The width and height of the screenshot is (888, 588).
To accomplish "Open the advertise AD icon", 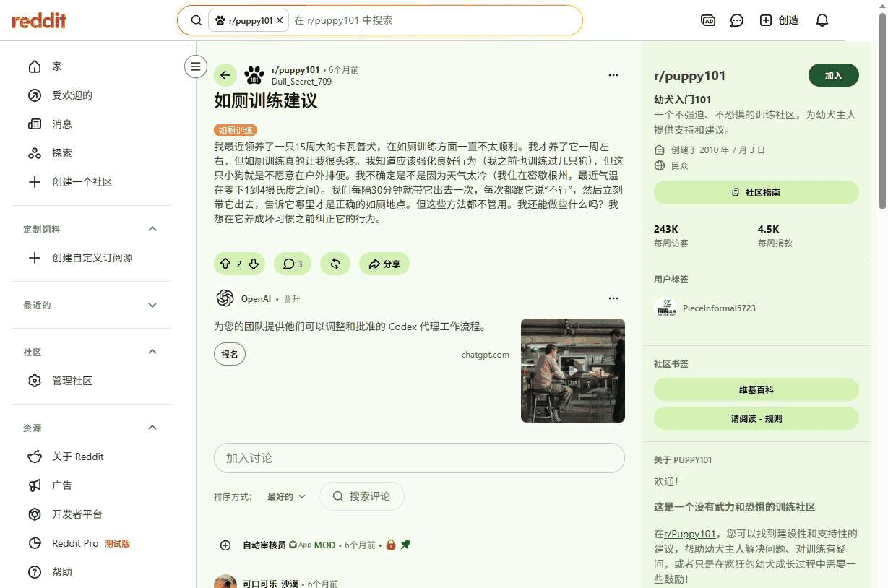I will [x=708, y=20].
